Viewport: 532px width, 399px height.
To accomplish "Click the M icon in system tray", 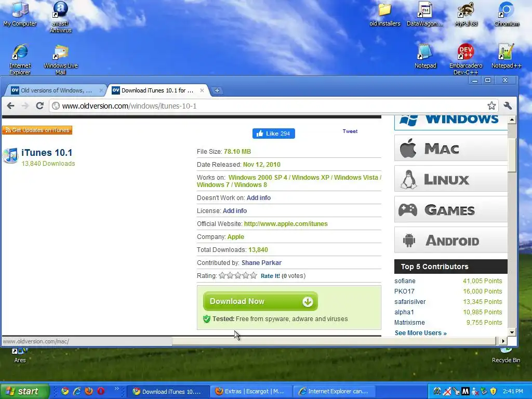I will click(465, 392).
